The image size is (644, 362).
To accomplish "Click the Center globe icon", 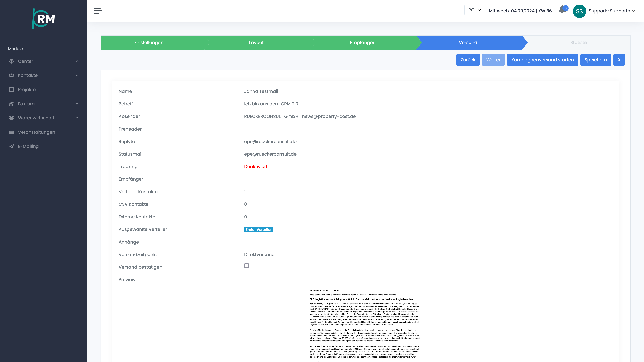I will pyautogui.click(x=12, y=61).
